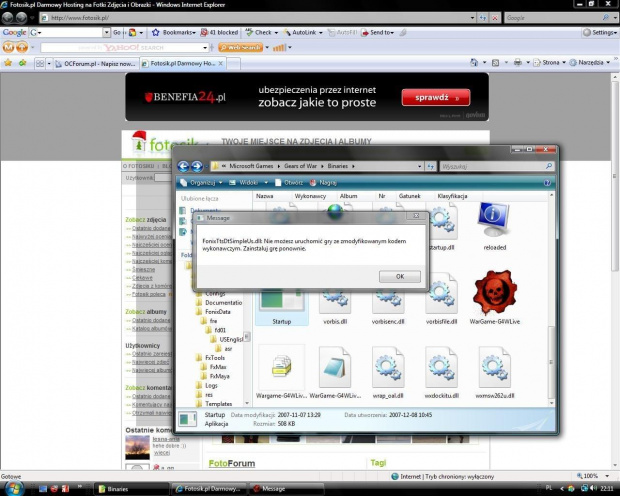Open Organizuj dropdown in Explorer toolbar

[x=201, y=183]
